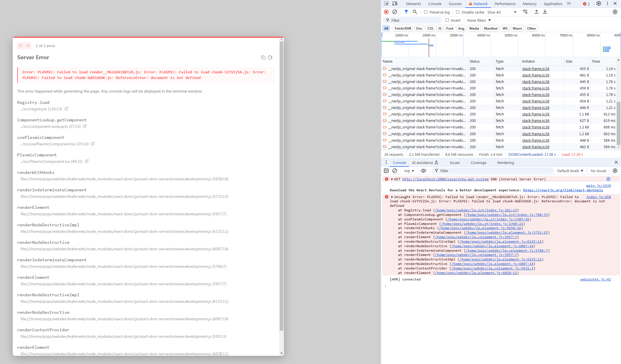Select the Fetch/XHR filter button

point(403,28)
